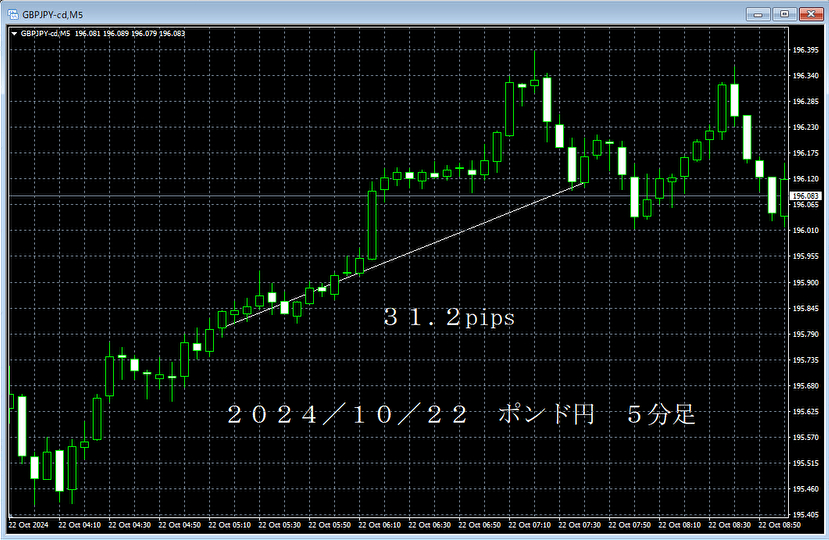Expand the GBPJPY-cd,M5 chart dropdown triangle
This screenshot has height=540, width=829.
tap(14, 34)
